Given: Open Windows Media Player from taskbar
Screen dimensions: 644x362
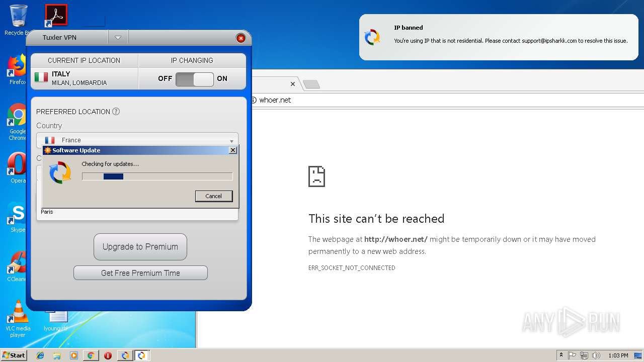Looking at the screenshot, I should pyautogui.click(x=74, y=355).
